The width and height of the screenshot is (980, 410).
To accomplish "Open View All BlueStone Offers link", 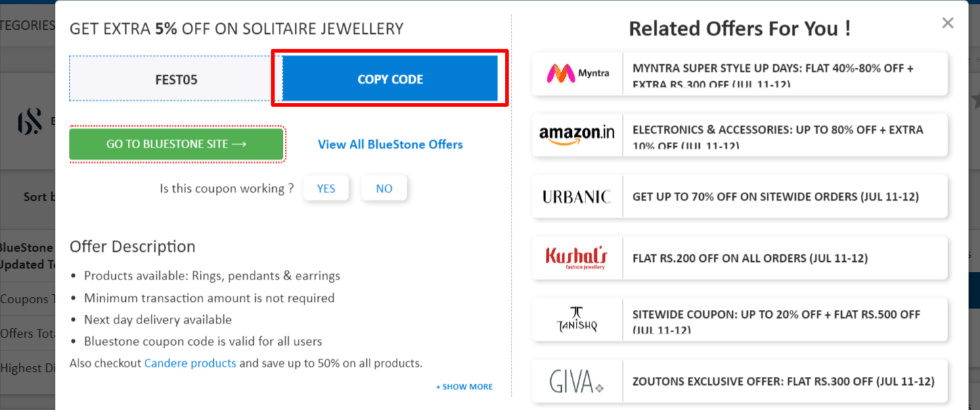I will coord(391,144).
